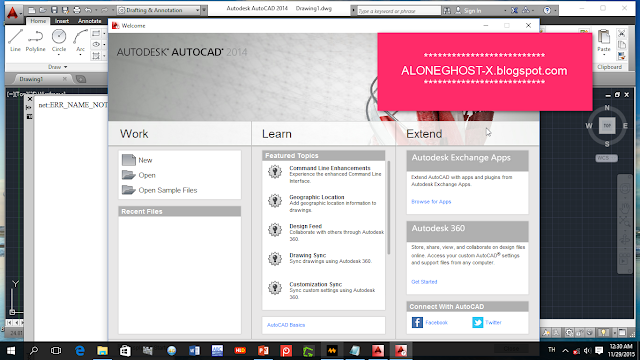The height and width of the screenshot is (360, 640).
Task: Click Open Sample Files
Action: pos(168,190)
